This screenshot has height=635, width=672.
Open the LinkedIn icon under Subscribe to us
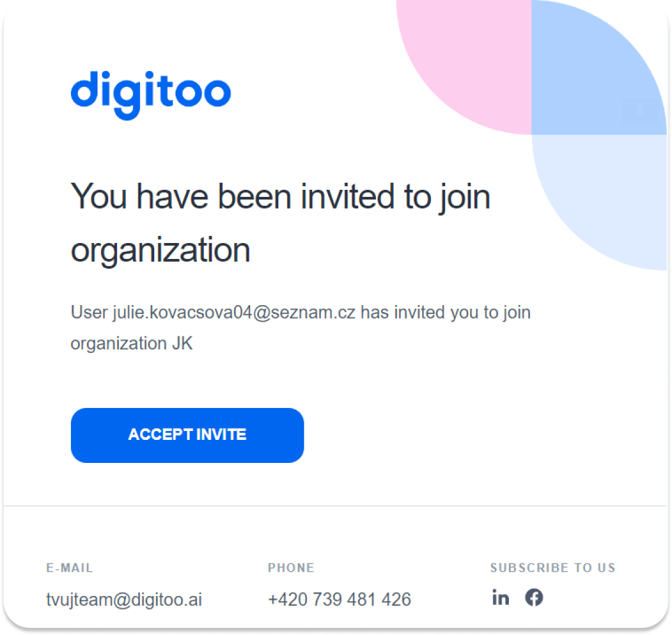click(501, 597)
